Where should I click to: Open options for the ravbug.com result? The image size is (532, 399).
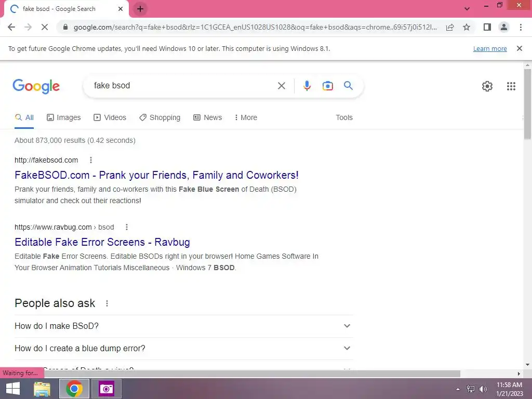127,227
